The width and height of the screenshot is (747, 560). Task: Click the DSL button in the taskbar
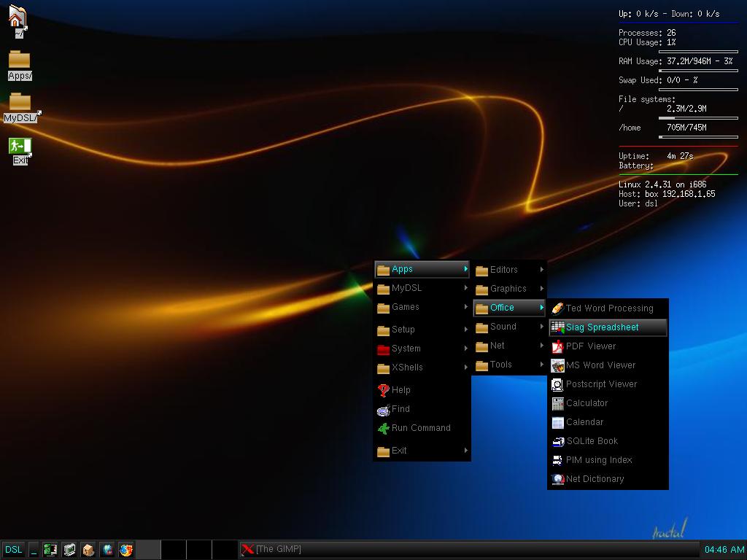coord(13,549)
